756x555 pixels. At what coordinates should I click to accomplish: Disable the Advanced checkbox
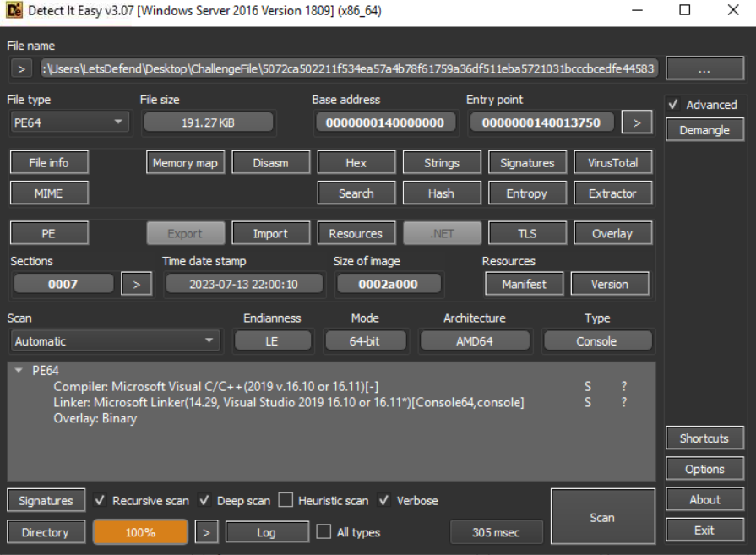tap(673, 105)
